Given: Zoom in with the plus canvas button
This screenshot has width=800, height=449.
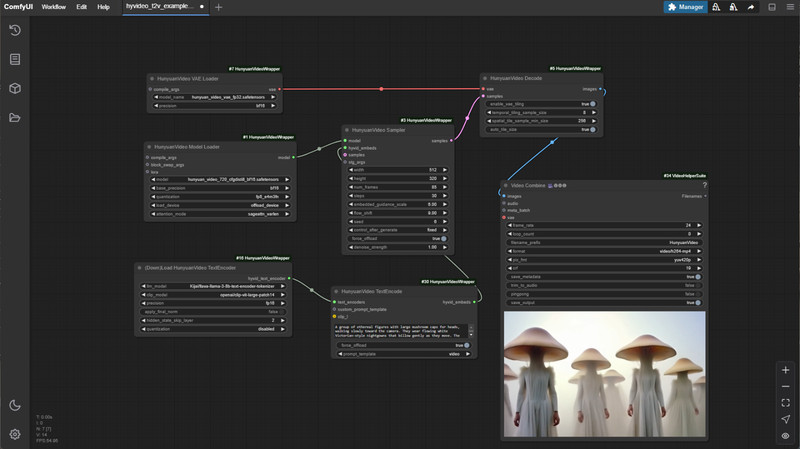Looking at the screenshot, I should tap(786, 370).
